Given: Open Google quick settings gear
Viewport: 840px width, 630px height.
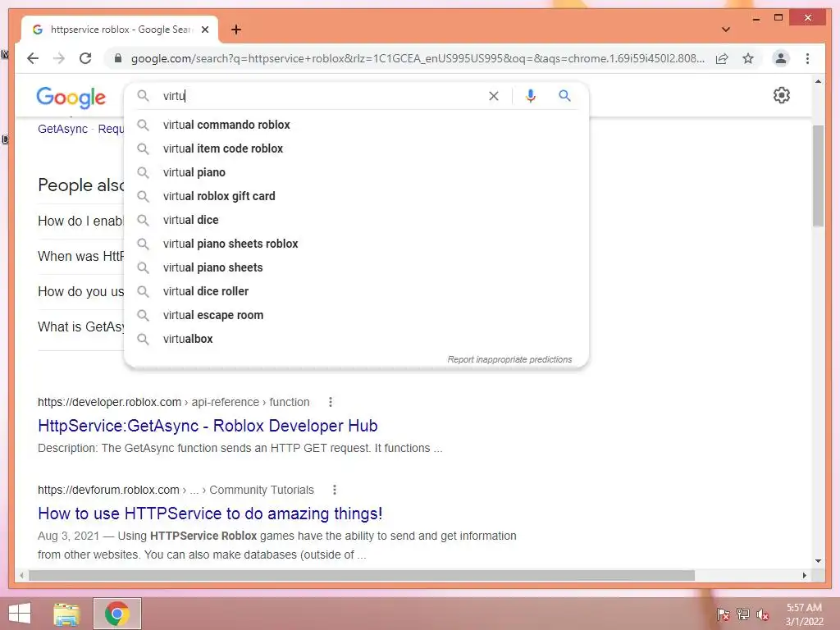Looking at the screenshot, I should point(782,95).
